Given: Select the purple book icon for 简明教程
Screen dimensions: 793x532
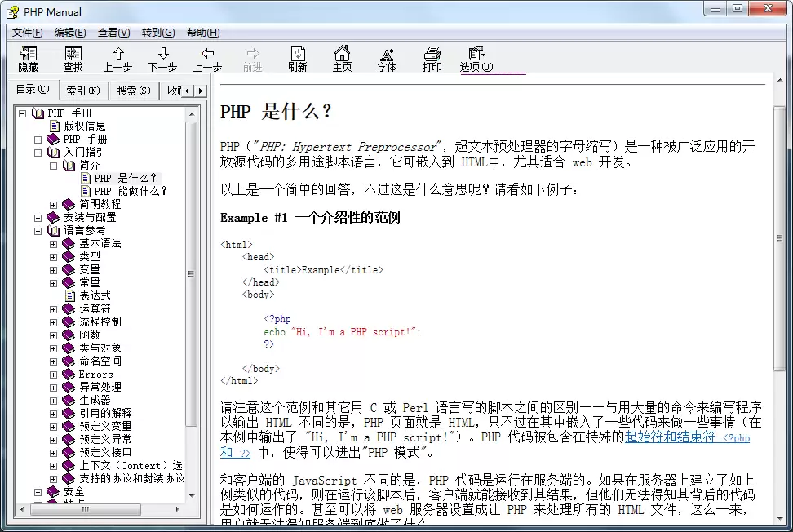Looking at the screenshot, I should 69,204.
